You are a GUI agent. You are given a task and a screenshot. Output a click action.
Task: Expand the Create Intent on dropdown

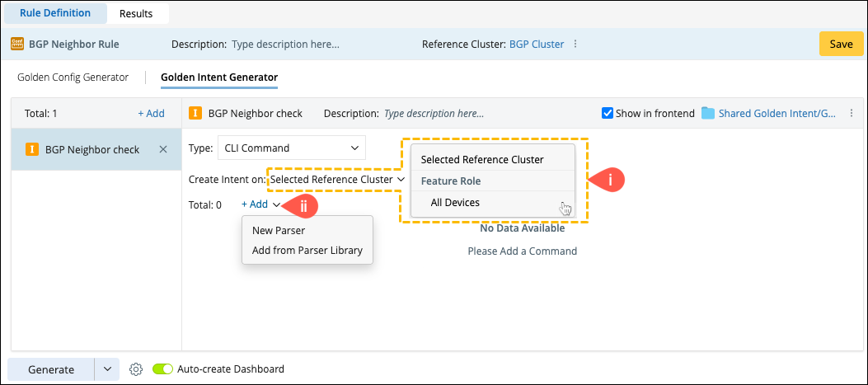[x=337, y=179]
